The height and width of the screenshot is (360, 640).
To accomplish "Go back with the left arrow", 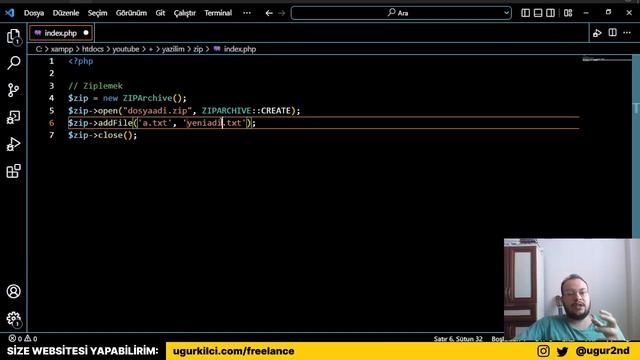I will [269, 13].
